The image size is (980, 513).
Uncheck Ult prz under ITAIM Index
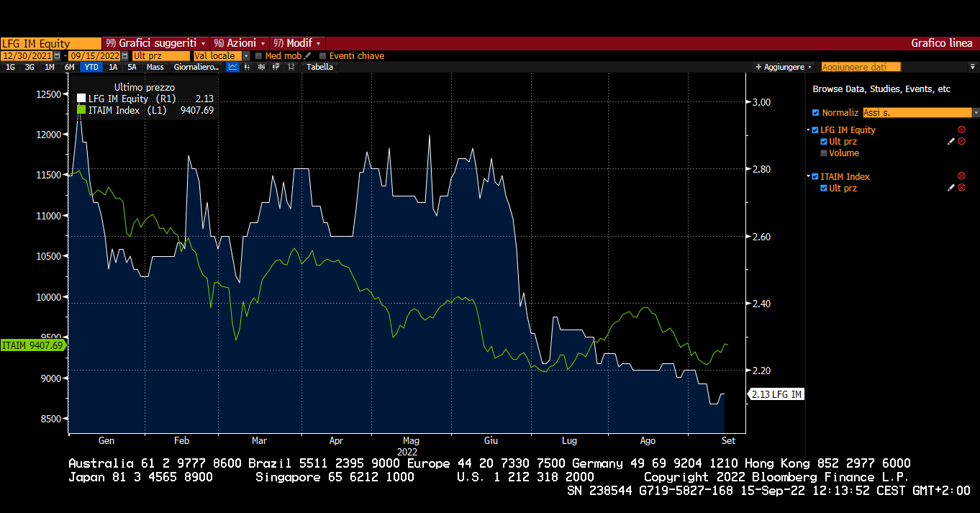pyautogui.click(x=824, y=188)
